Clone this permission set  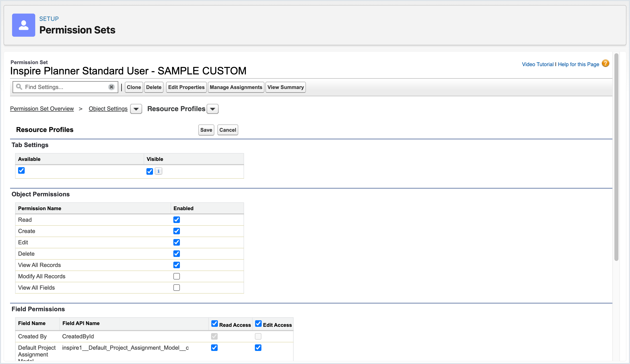coord(134,87)
